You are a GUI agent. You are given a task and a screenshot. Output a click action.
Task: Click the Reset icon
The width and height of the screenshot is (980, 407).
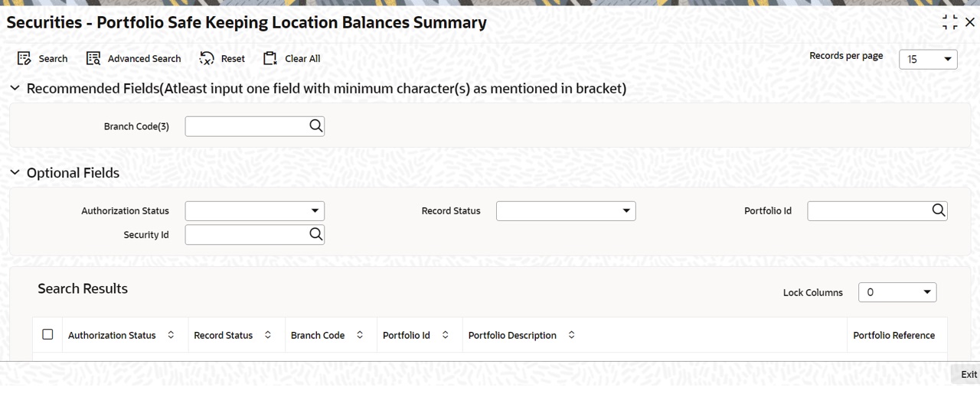207,58
